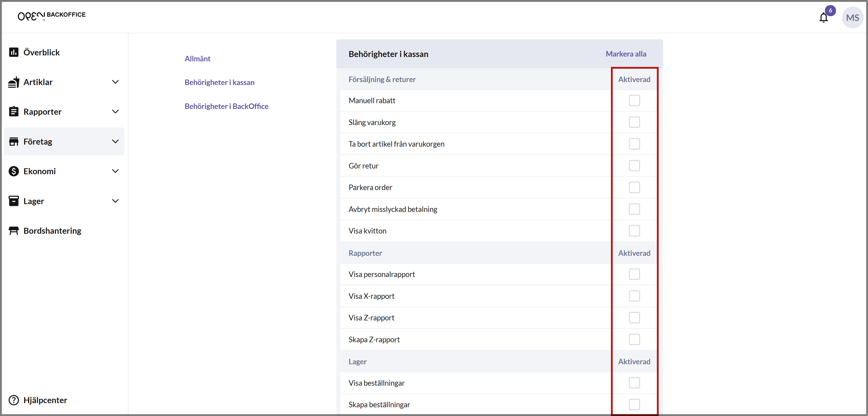Click the Visa kvitton row label

point(367,231)
